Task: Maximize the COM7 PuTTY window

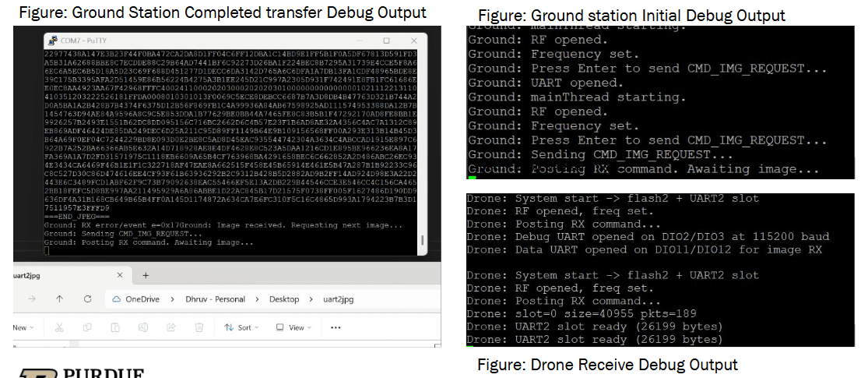Action: (386, 41)
